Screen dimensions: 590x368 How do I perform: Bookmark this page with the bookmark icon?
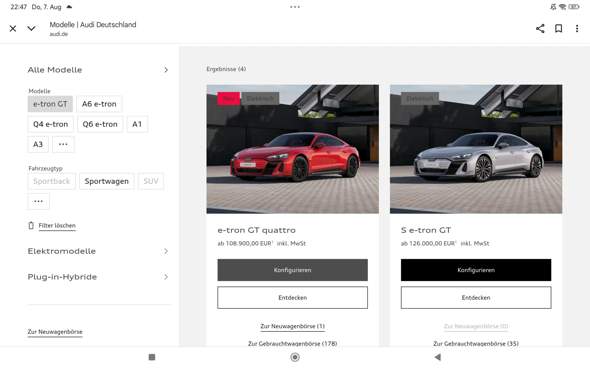point(558,29)
